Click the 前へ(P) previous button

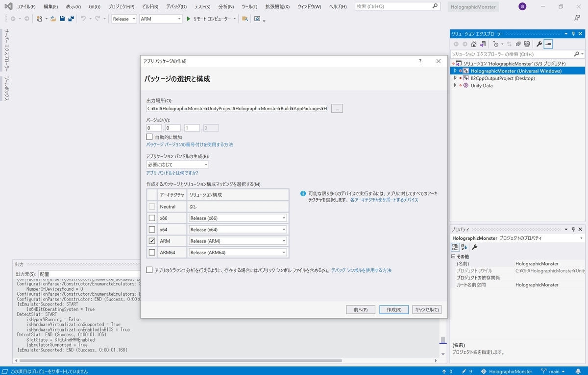tap(360, 309)
